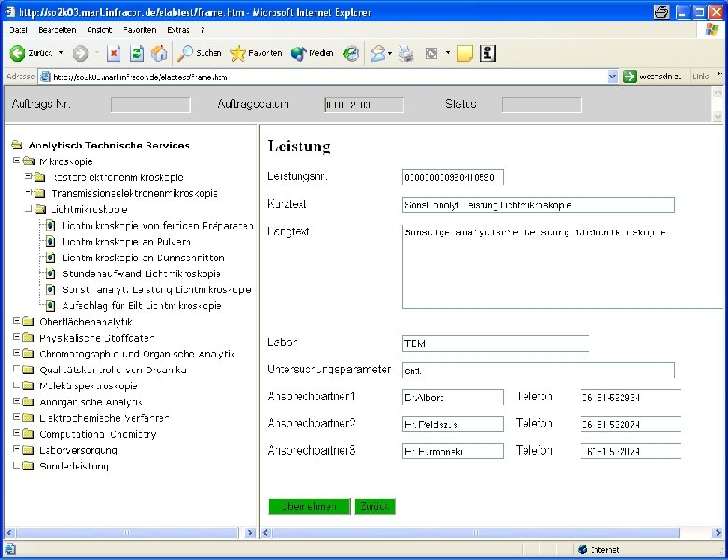Expand Elektrochemische Verfahren node
This screenshot has width=728, height=560.
(x=16, y=417)
